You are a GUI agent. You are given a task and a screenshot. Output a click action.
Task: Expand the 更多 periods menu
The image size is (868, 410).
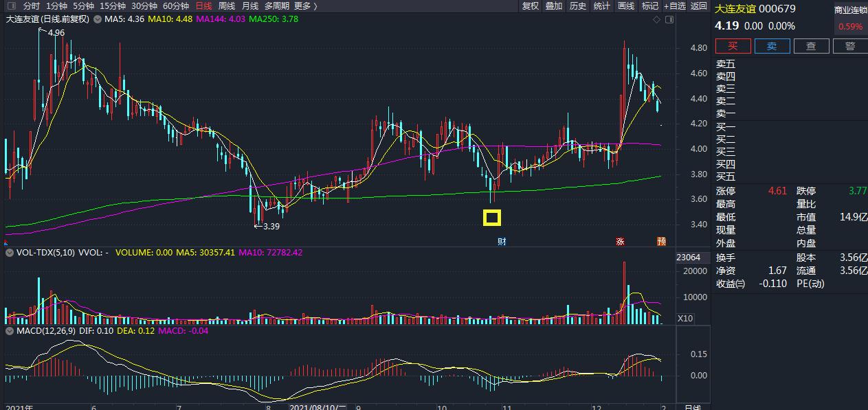[x=306, y=6]
